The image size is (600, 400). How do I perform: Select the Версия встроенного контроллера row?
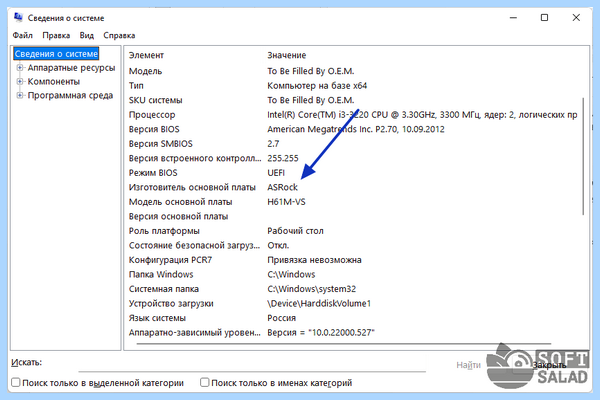(353, 158)
